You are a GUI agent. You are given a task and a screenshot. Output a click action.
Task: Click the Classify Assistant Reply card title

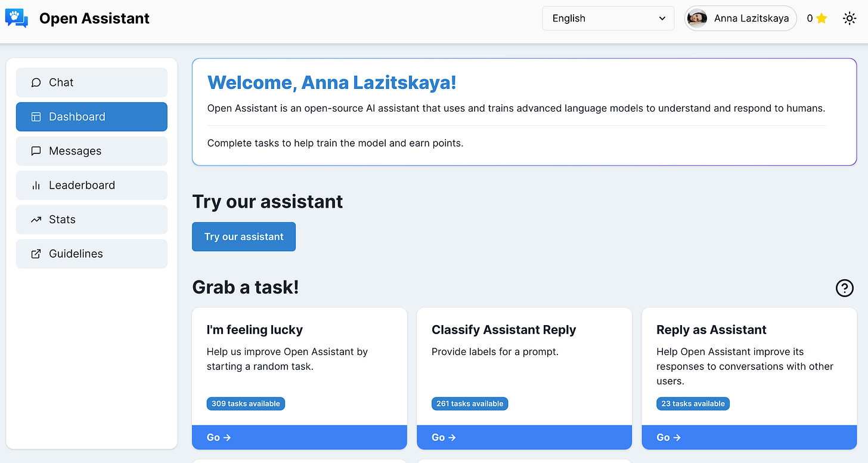click(x=504, y=330)
